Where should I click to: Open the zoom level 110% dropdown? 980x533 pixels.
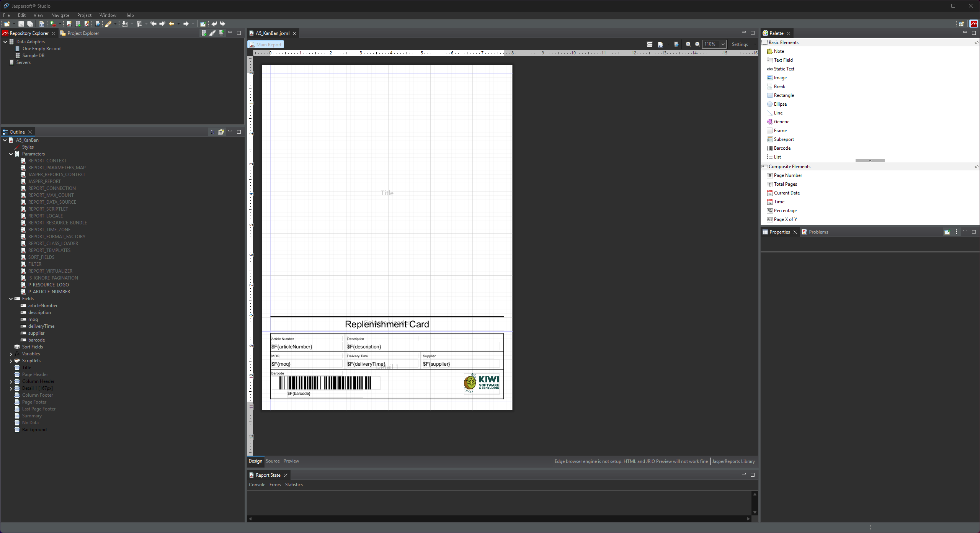click(x=723, y=44)
